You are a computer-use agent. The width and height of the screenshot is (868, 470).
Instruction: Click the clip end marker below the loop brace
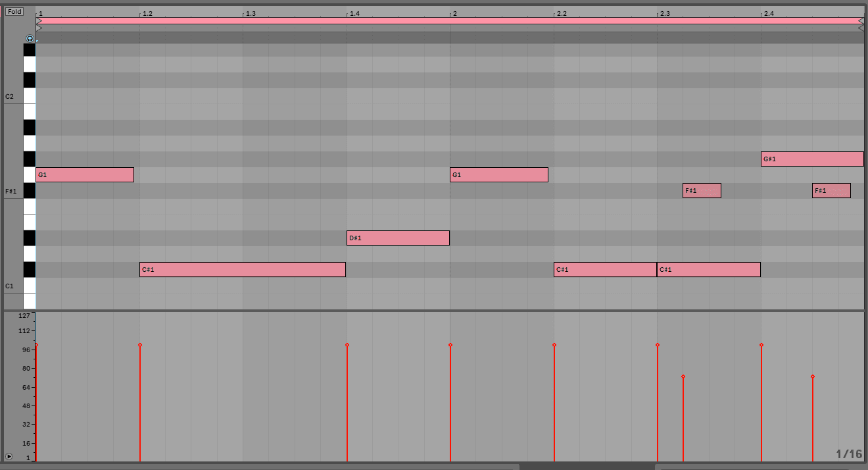point(861,28)
